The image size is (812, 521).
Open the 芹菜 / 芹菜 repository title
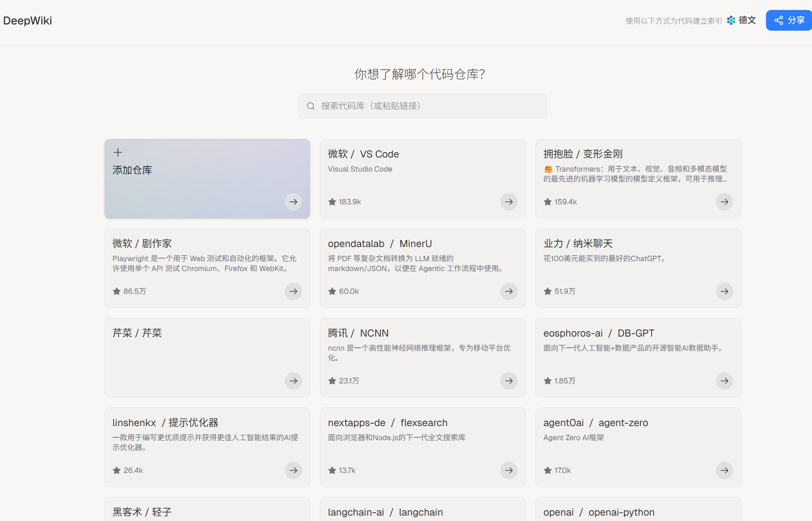[137, 333]
